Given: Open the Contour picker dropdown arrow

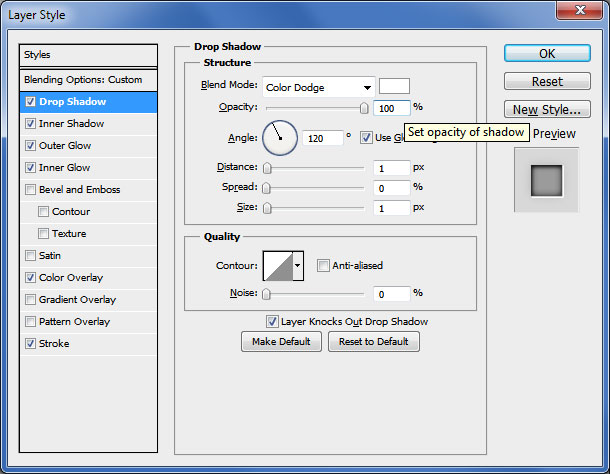Looking at the screenshot, I should click(298, 266).
